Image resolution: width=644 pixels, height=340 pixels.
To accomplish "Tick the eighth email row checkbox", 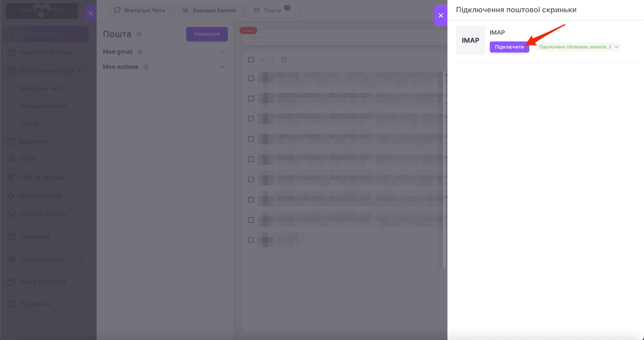I will point(251,220).
